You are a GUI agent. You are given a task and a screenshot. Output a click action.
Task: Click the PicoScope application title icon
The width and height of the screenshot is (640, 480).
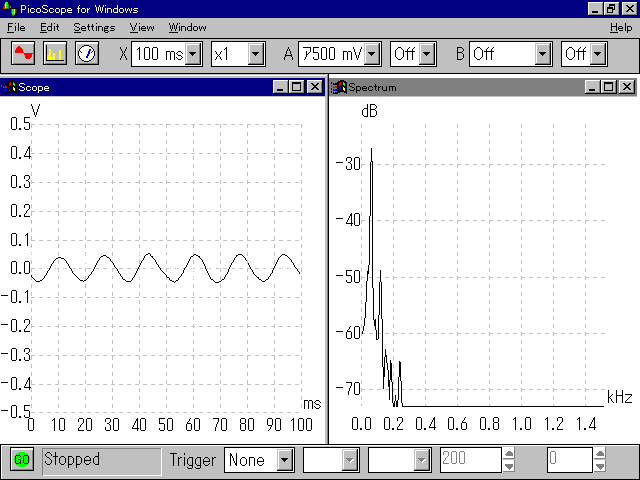click(x=9, y=9)
